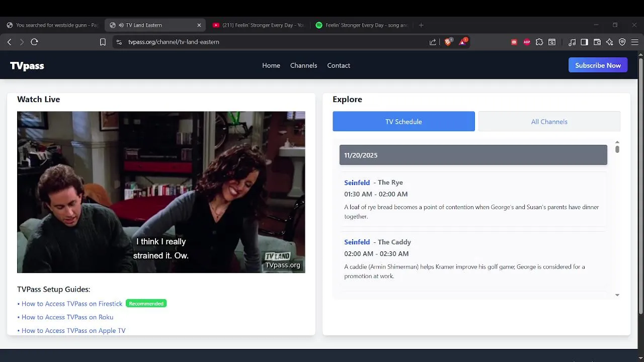Screen dimensions: 644x362
Task: Click the TVPass Setup Guides heading
Action: click(54, 290)
